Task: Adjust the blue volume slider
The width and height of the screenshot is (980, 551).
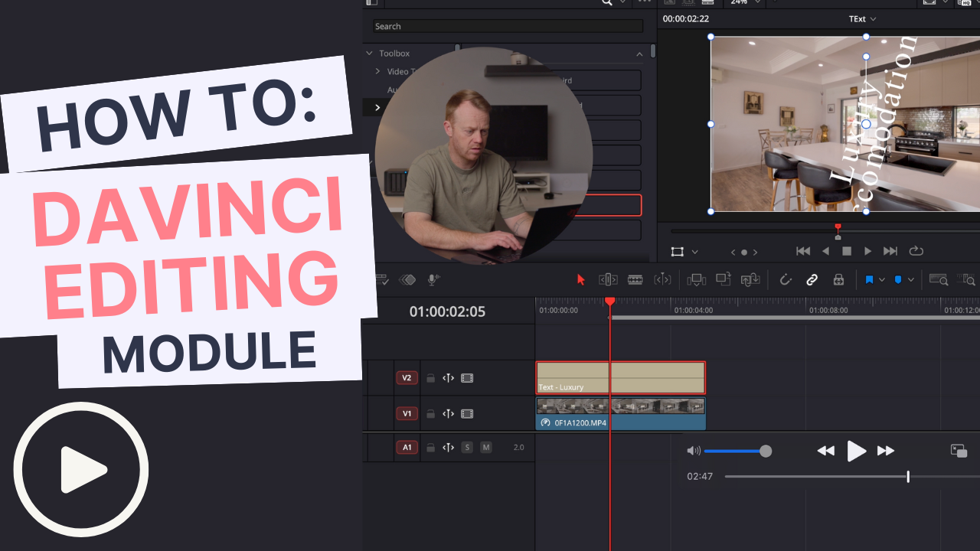Action: pos(738,452)
